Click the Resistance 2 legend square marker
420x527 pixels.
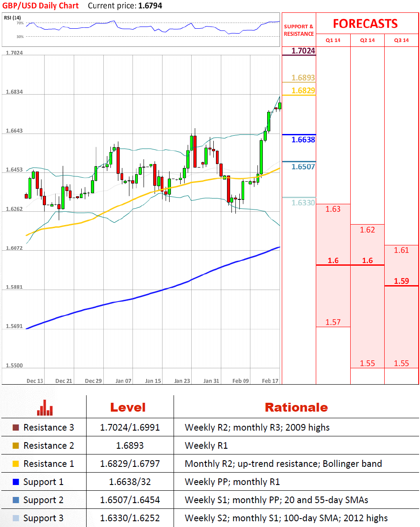pyautogui.click(x=16, y=446)
